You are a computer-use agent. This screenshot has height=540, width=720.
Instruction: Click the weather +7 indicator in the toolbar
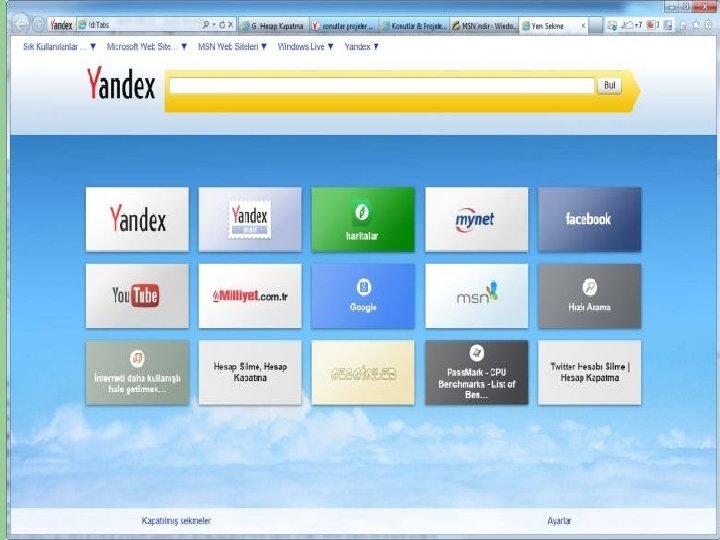tap(631, 26)
